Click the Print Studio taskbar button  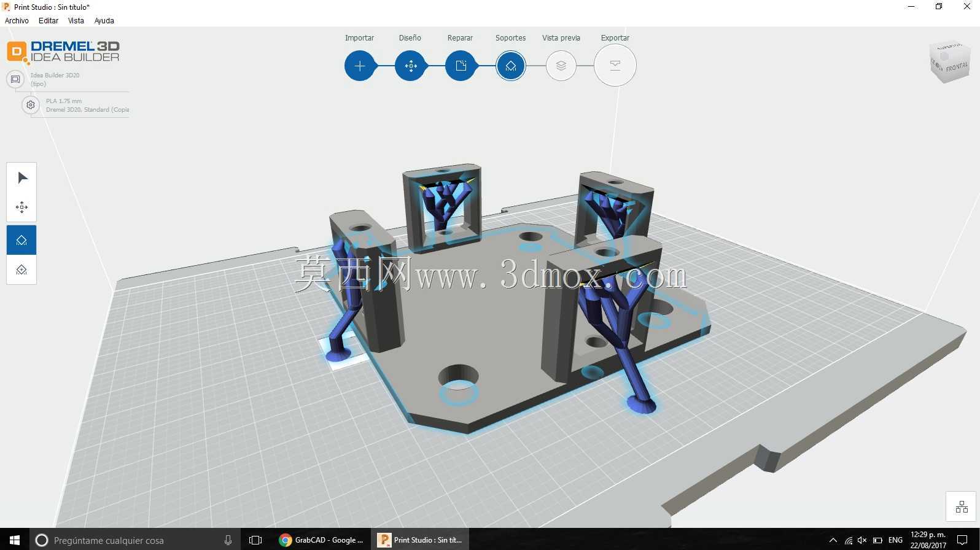tap(420, 540)
